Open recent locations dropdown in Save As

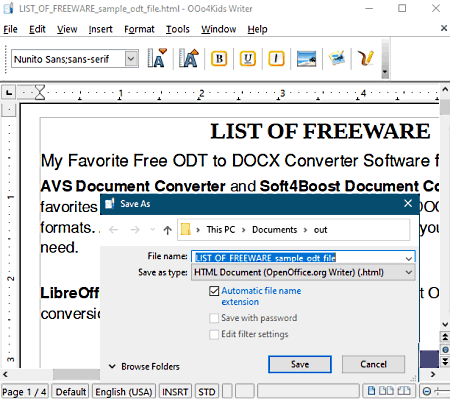click(153, 229)
